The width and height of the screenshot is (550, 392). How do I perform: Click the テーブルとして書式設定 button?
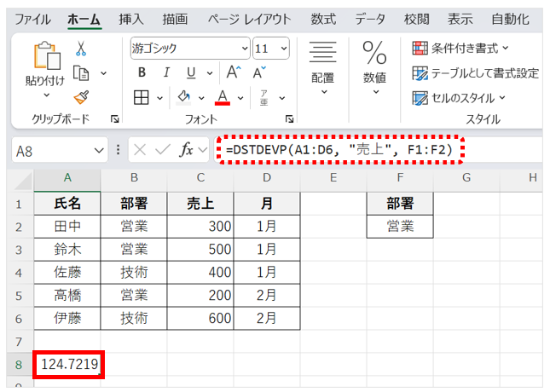[476, 73]
